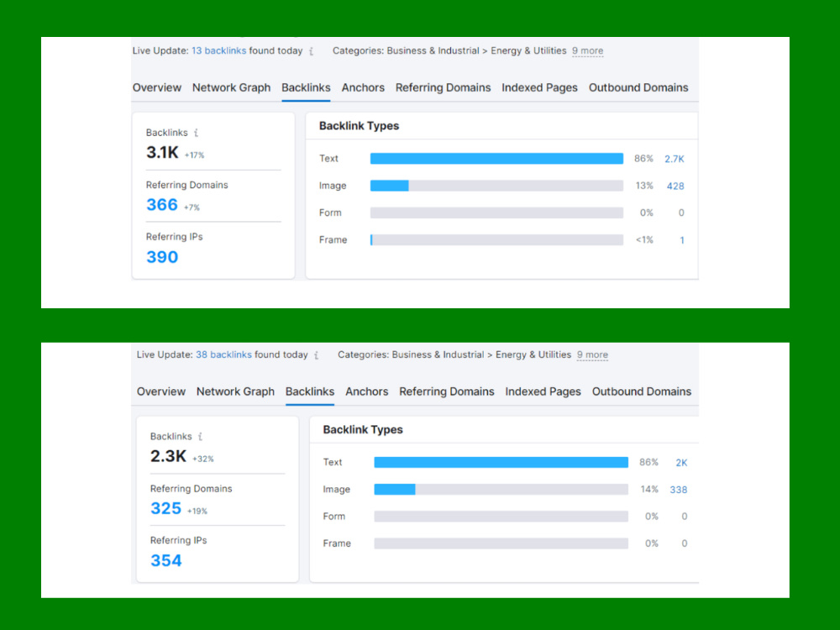Open info icon beside '38 backlinks found today'

tap(317, 355)
